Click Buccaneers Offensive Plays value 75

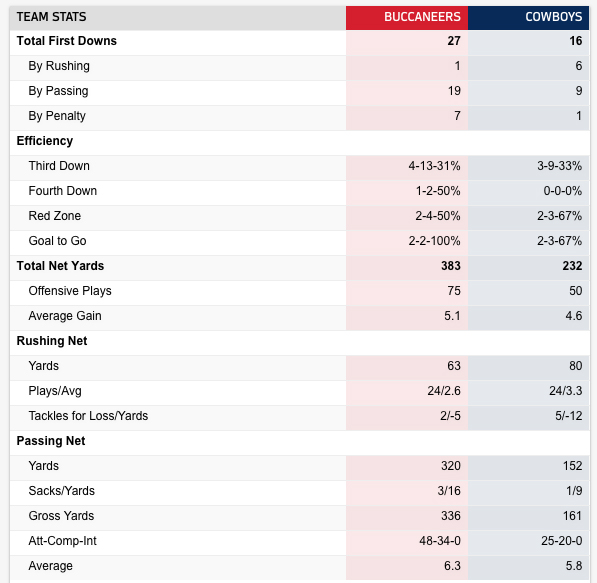[454, 291]
